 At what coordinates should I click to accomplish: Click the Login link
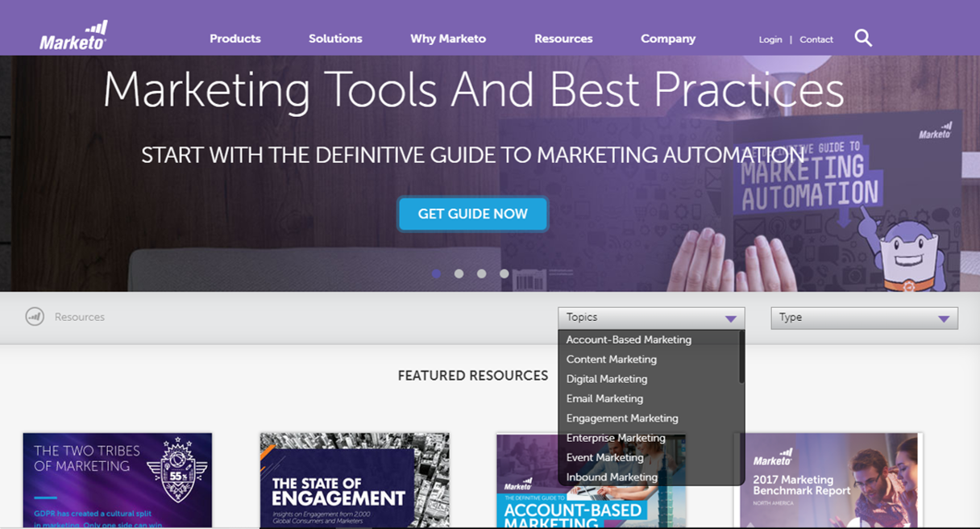click(770, 40)
